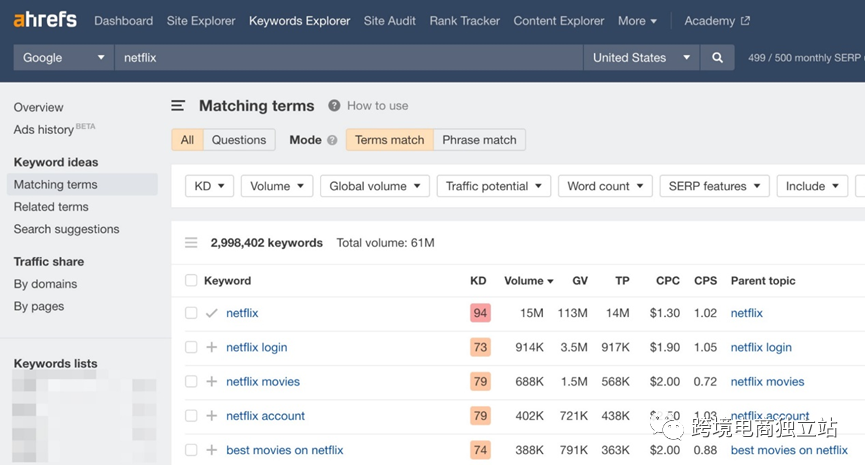Open the More menu in top navigation
This screenshot has height=465, width=865.
(x=637, y=21)
